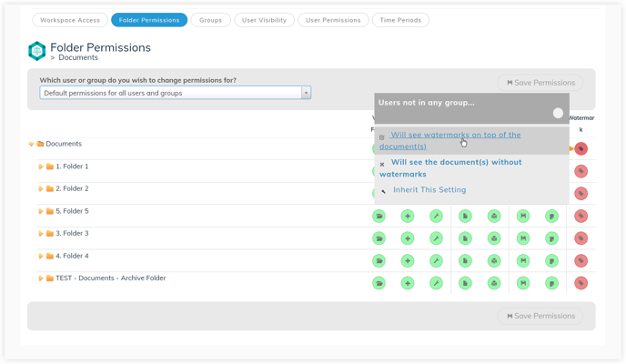Click the wrench icon in TEST Archive Folder row
This screenshot has width=626, height=364.
[437, 283]
